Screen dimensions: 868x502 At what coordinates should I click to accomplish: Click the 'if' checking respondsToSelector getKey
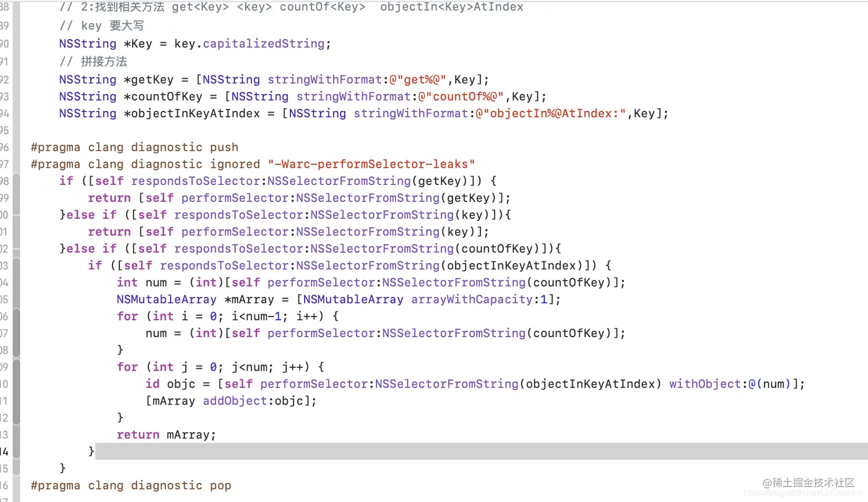click(x=66, y=181)
